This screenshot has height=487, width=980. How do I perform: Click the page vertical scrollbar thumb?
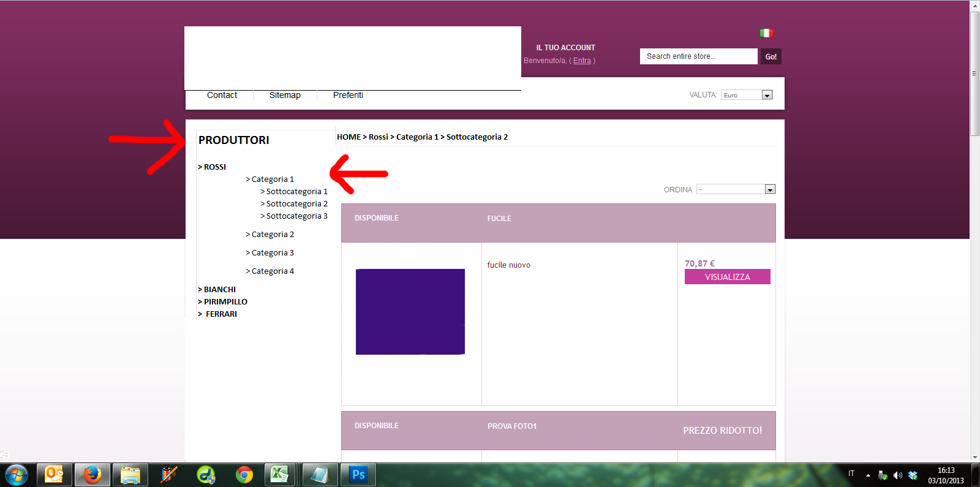974,74
